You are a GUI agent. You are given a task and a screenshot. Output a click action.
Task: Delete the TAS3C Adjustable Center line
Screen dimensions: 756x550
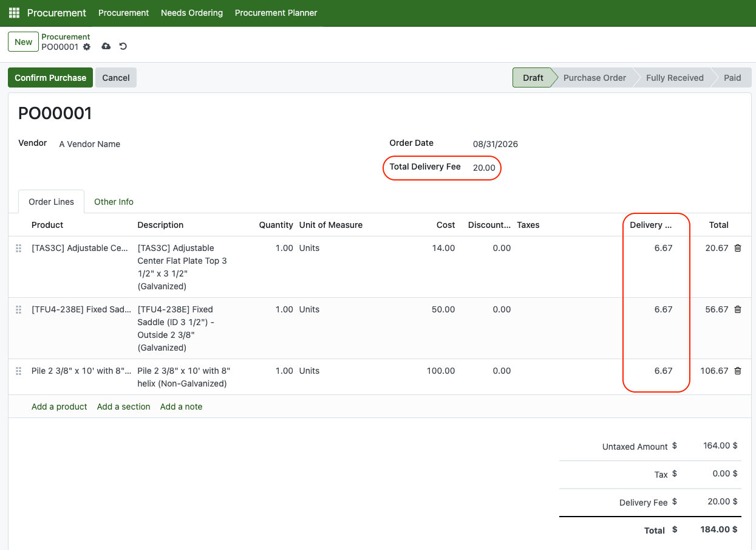(738, 248)
